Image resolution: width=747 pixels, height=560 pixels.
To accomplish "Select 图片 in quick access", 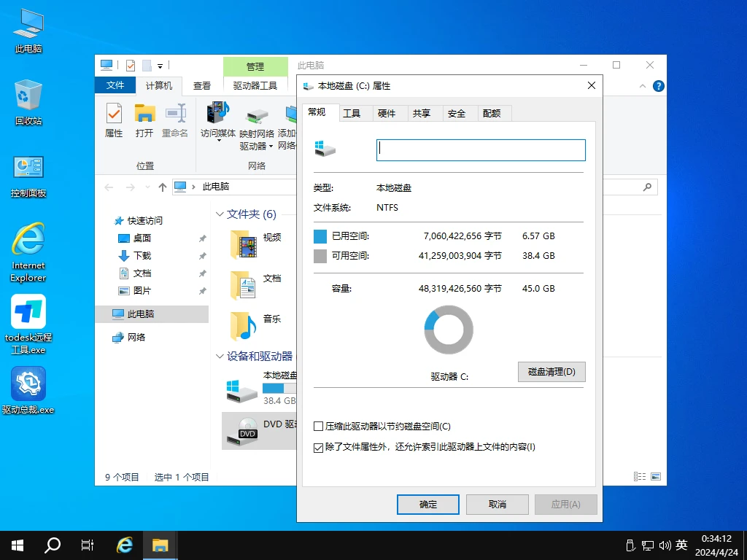I will (142, 290).
